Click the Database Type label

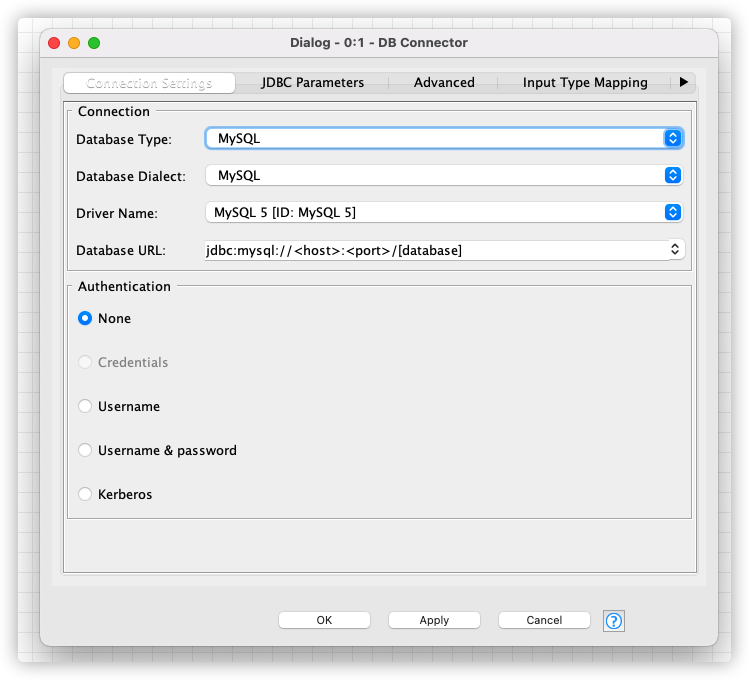(x=124, y=139)
